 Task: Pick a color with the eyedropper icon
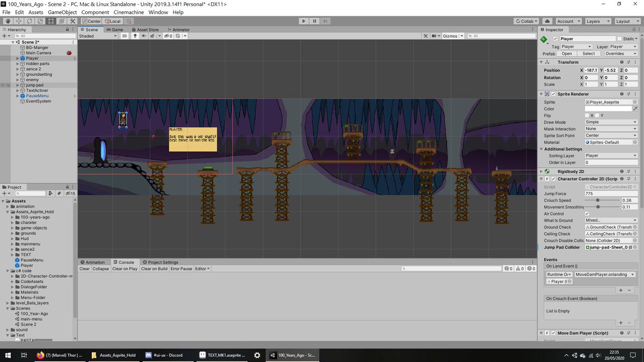(x=635, y=109)
